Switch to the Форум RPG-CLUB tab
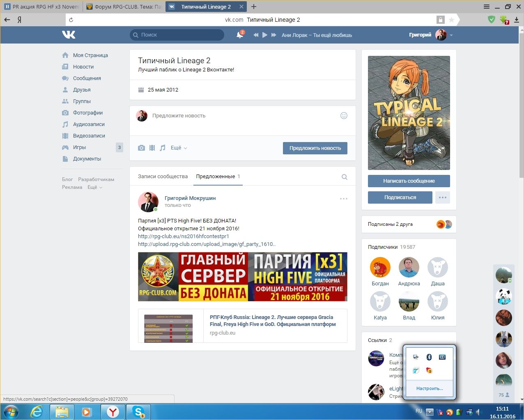The height and width of the screenshot is (420, 524). (124, 7)
